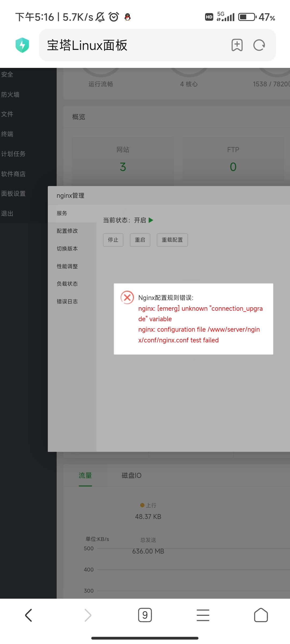Click the 1538 / 7820 memory value
This screenshot has height=644, width=290.
pyautogui.click(x=271, y=84)
